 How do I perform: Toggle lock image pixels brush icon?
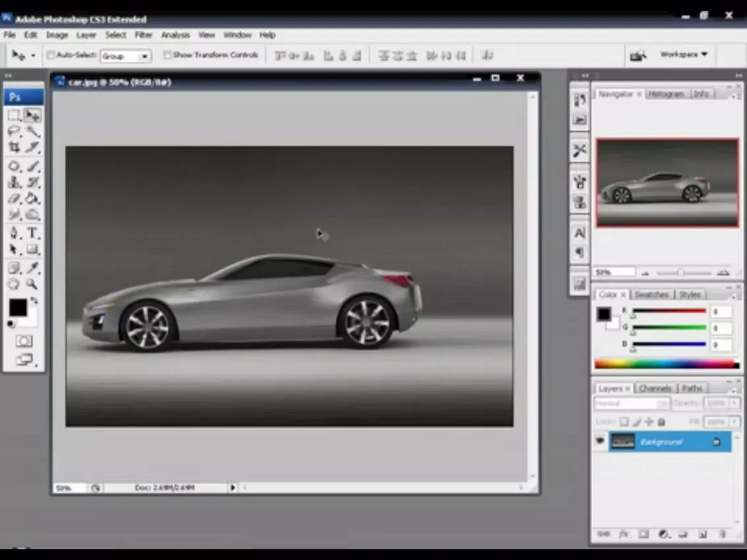click(x=637, y=422)
